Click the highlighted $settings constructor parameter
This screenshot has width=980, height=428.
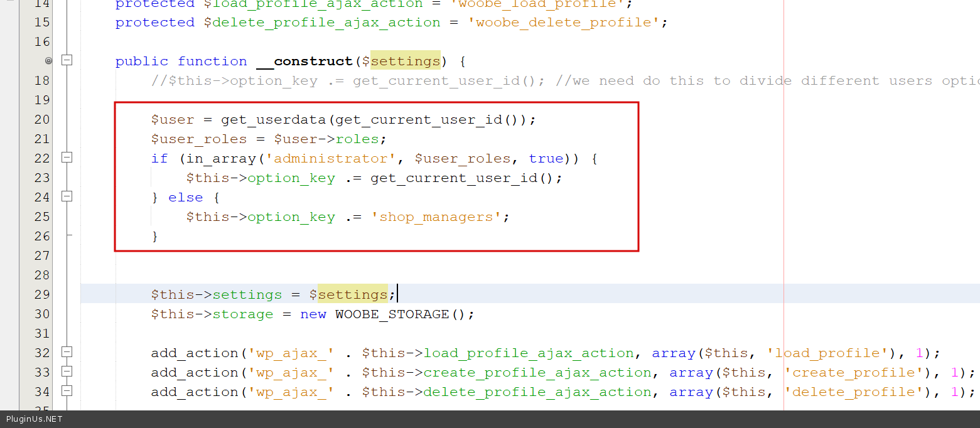tap(405, 61)
